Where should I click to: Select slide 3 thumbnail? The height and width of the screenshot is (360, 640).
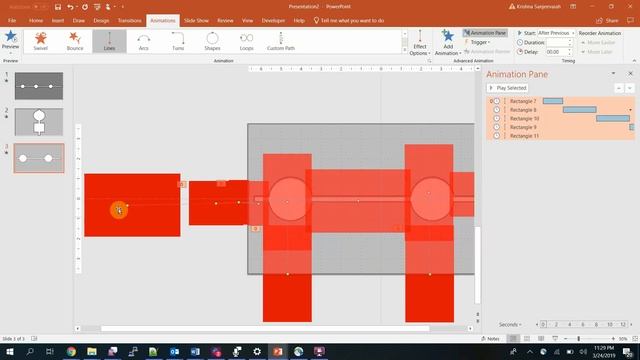point(39,158)
